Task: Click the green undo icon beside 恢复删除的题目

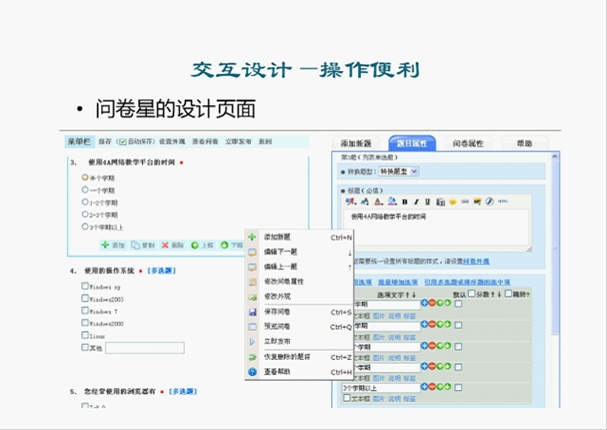Action: pyautogui.click(x=252, y=357)
